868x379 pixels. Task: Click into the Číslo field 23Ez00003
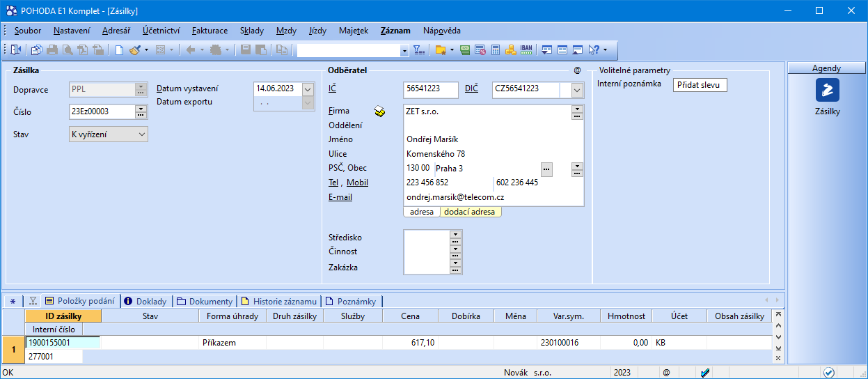point(102,111)
